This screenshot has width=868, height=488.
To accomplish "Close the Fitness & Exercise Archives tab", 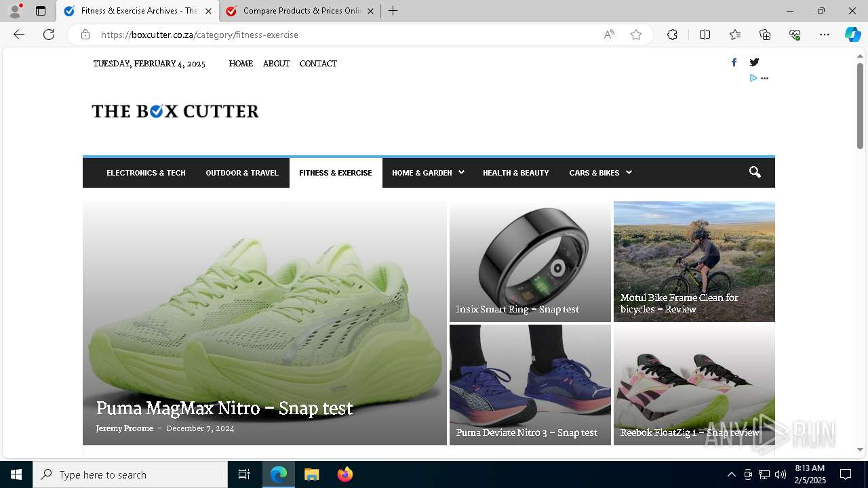I will [x=208, y=11].
